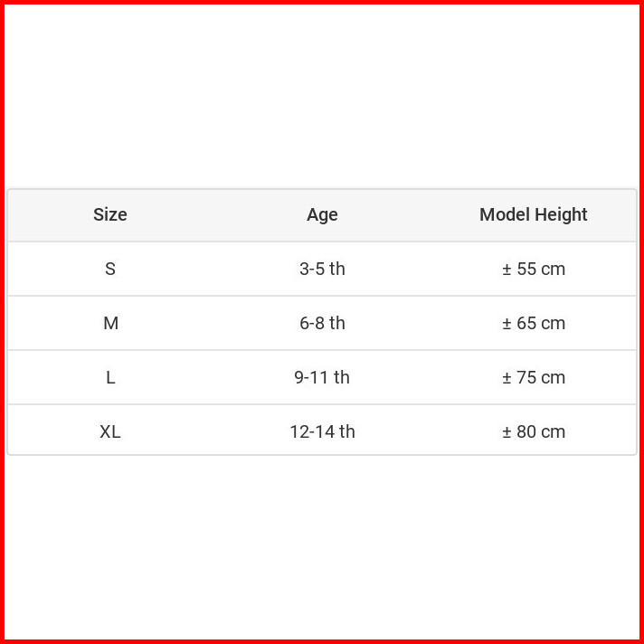
Task: Select the M size cell
Action: click(110, 323)
